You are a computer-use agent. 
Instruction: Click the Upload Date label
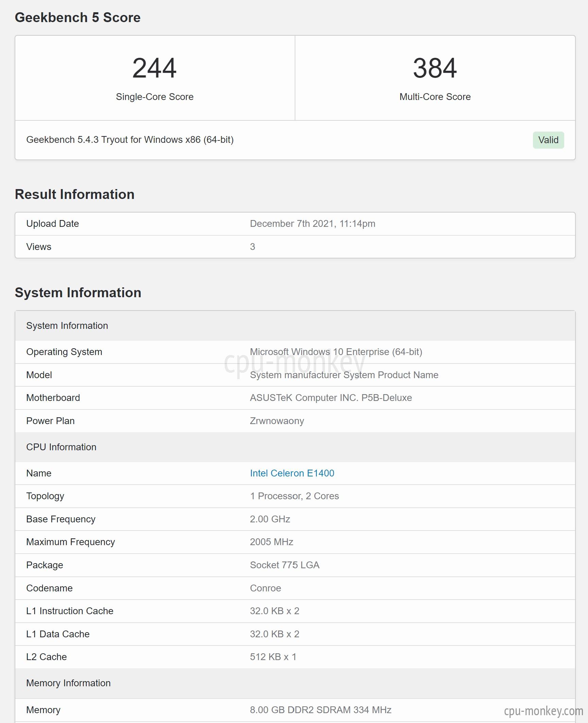(53, 223)
